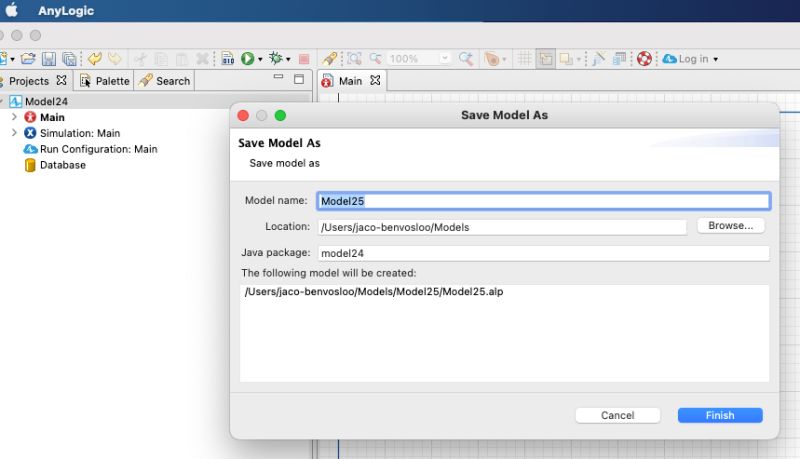Open the Debug button dropdown arrow
The width and height of the screenshot is (800, 459).
(288, 59)
